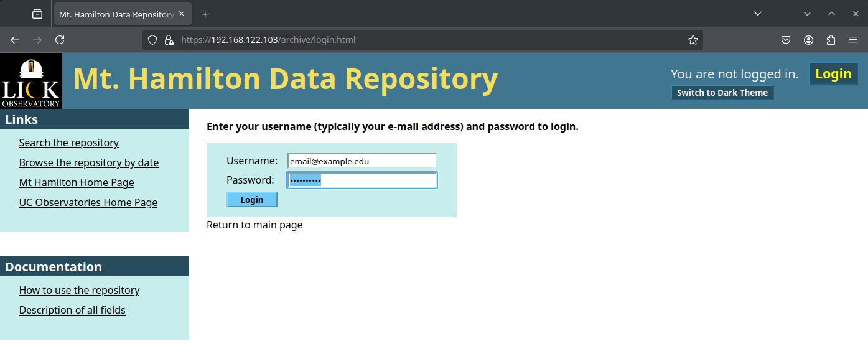This screenshot has width=868, height=351.
Task: Follow Return to main page link
Action: point(254,225)
